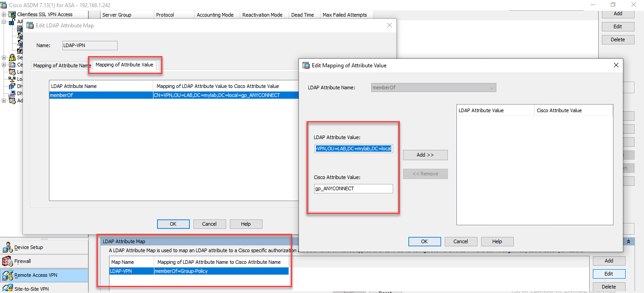The height and width of the screenshot is (293, 644).
Task: Click the Max Failed Attempts column header
Action: 346,15
